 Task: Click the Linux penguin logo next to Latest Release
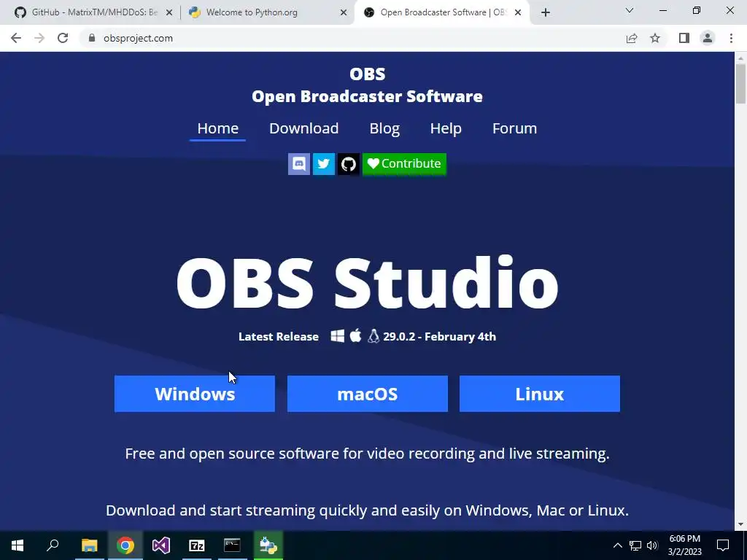pos(373,336)
